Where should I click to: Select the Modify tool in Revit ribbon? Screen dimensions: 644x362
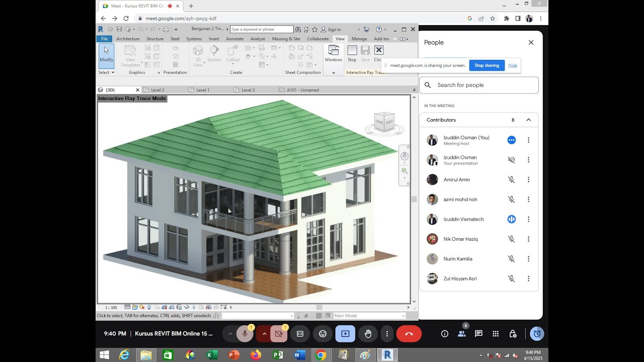106,56
